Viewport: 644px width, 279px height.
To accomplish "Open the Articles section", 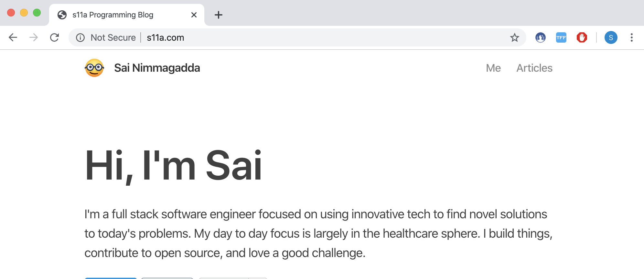I will click(534, 68).
